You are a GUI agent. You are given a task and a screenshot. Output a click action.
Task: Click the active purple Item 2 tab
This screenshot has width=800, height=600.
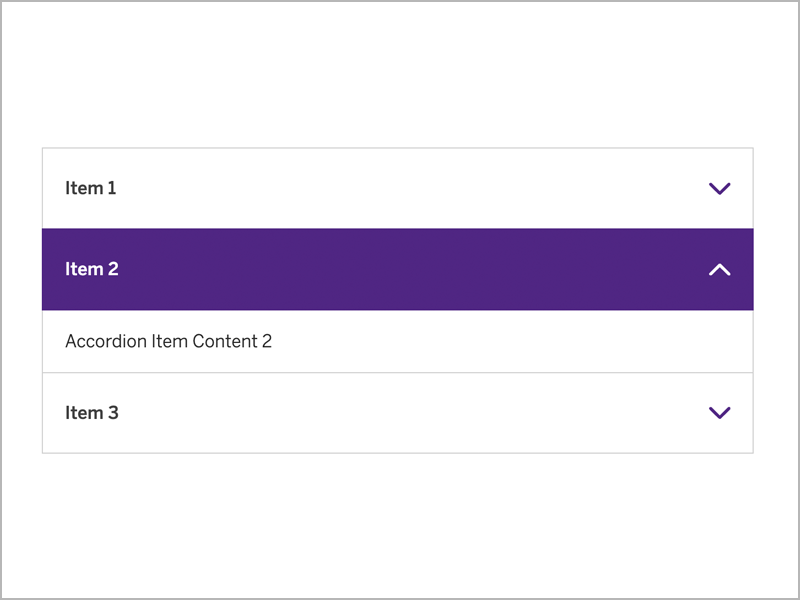click(x=397, y=269)
